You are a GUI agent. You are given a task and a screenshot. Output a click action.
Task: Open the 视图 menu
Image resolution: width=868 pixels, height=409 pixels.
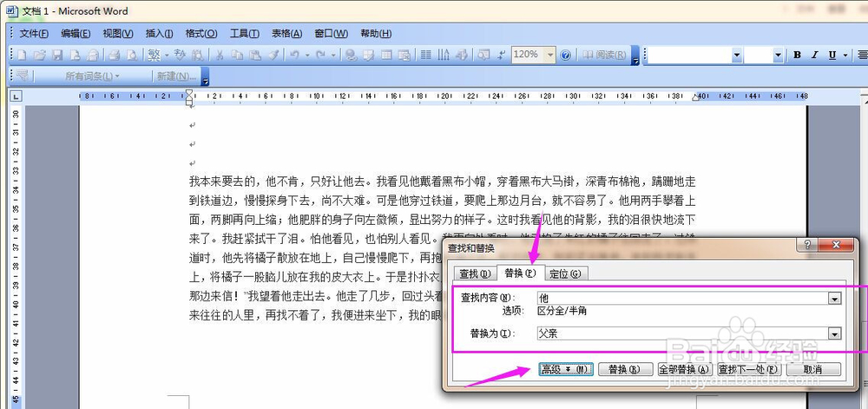[x=118, y=33]
